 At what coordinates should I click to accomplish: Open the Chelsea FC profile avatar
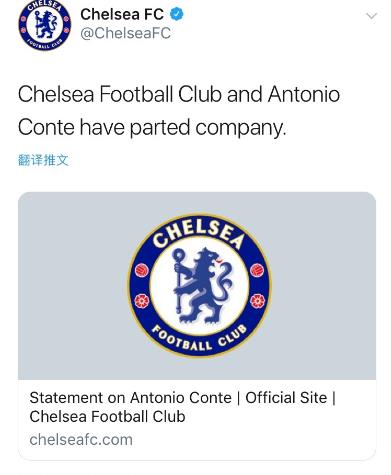tap(45, 25)
